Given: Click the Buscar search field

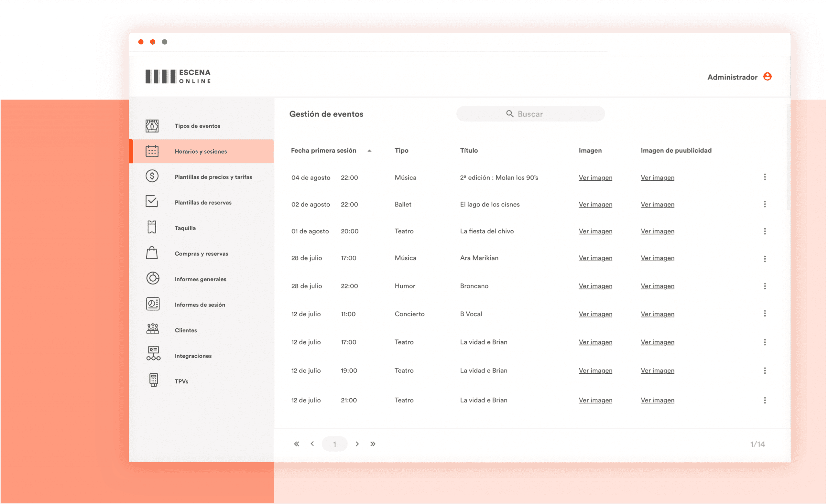Looking at the screenshot, I should click(x=531, y=114).
